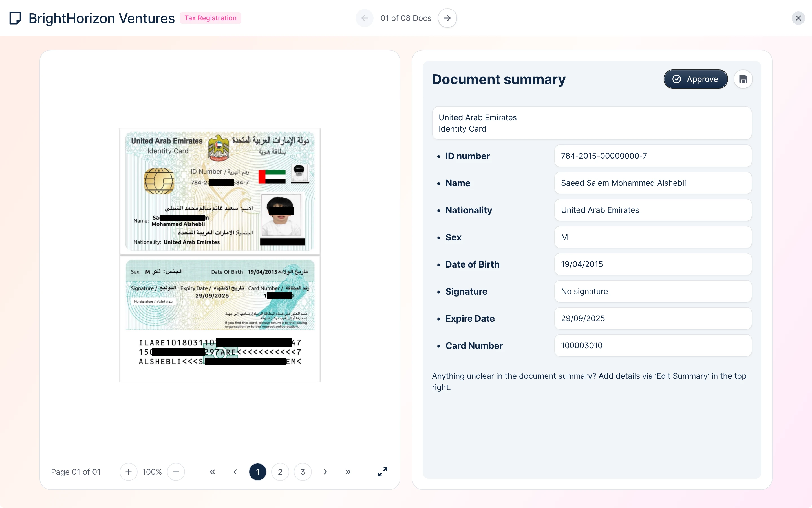Go to the previous page chevron
Viewport: 812px width, 508px height.
(x=235, y=472)
